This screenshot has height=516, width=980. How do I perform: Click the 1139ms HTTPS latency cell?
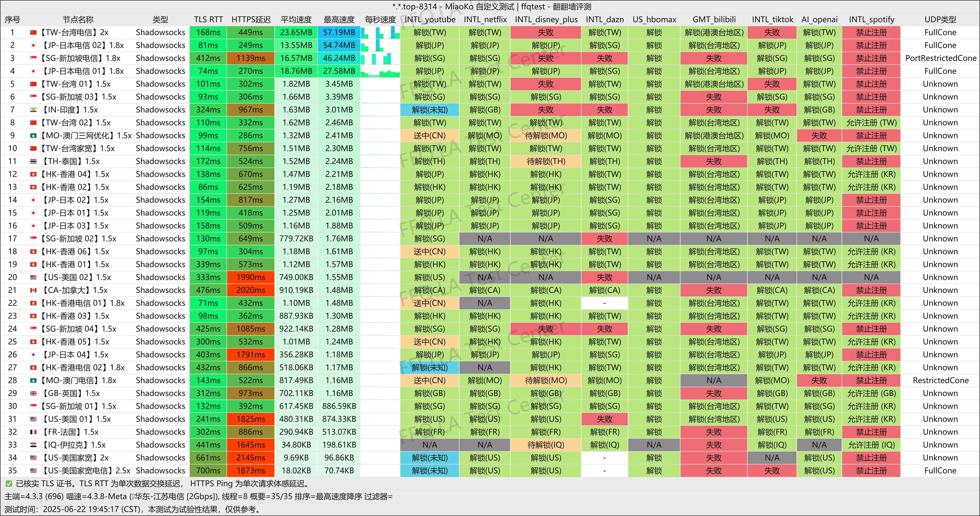(251, 59)
